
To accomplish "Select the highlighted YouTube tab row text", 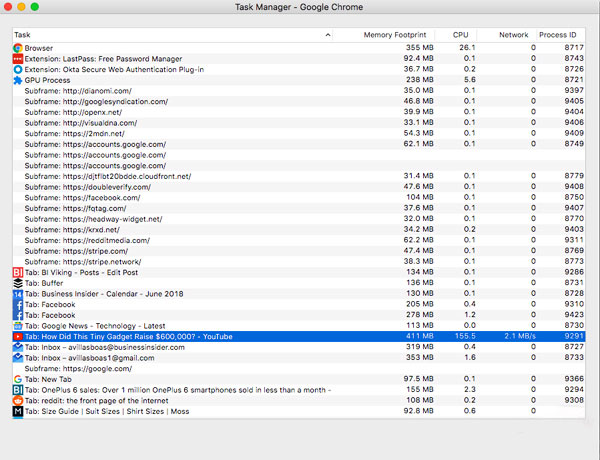I will (129, 337).
